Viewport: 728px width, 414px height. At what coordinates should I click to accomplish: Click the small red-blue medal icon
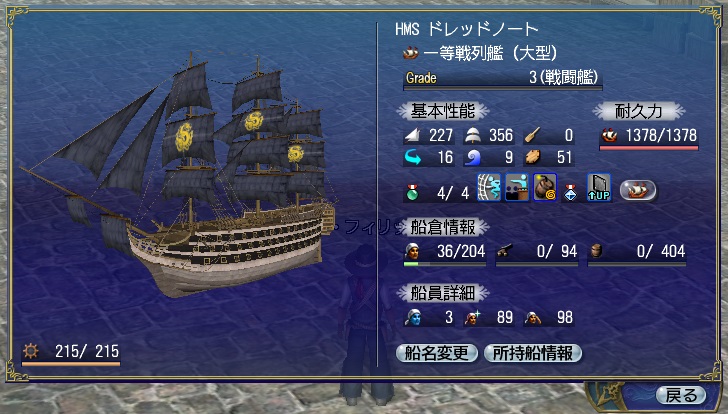pyautogui.click(x=571, y=192)
